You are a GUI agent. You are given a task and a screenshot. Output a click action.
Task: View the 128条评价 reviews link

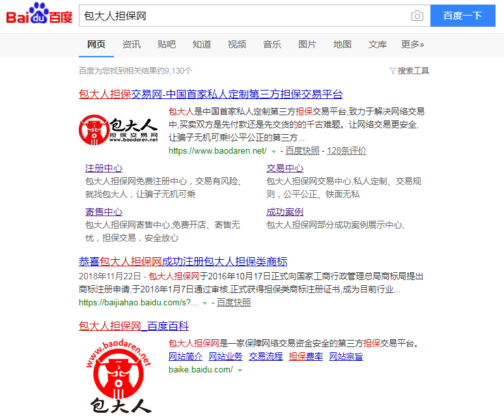(346, 150)
